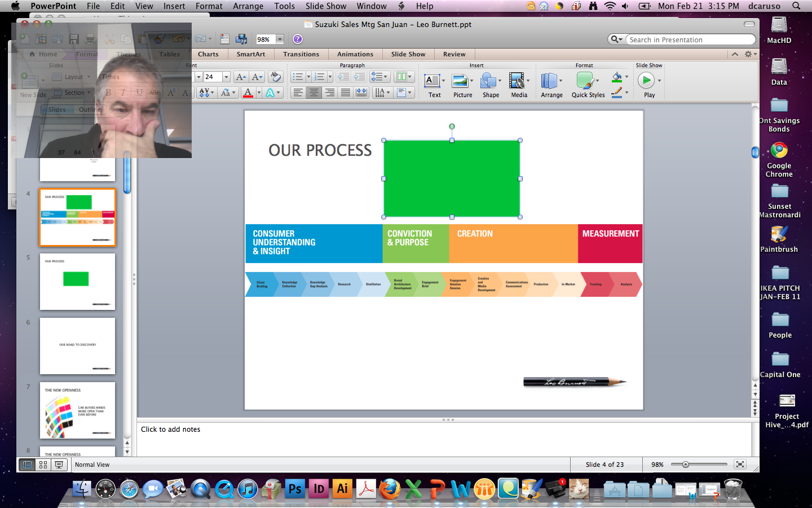812x508 pixels.
Task: Adjust the zoom slider in status bar
Action: [x=686, y=465]
